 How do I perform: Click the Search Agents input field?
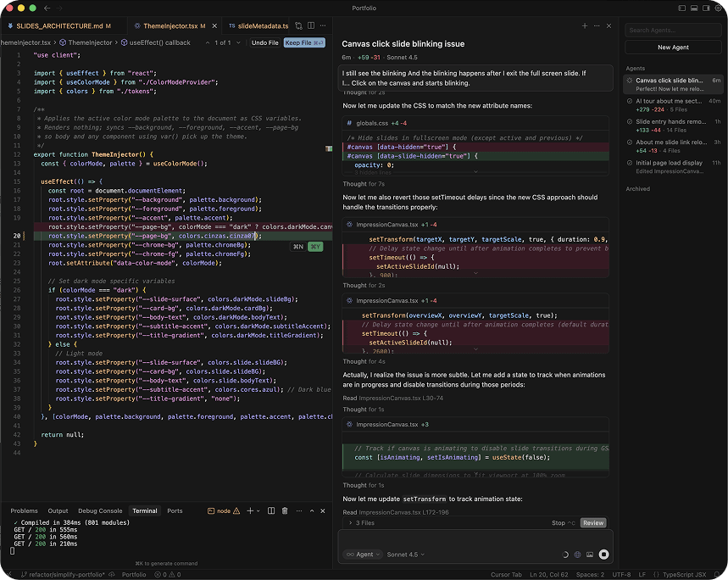click(673, 30)
